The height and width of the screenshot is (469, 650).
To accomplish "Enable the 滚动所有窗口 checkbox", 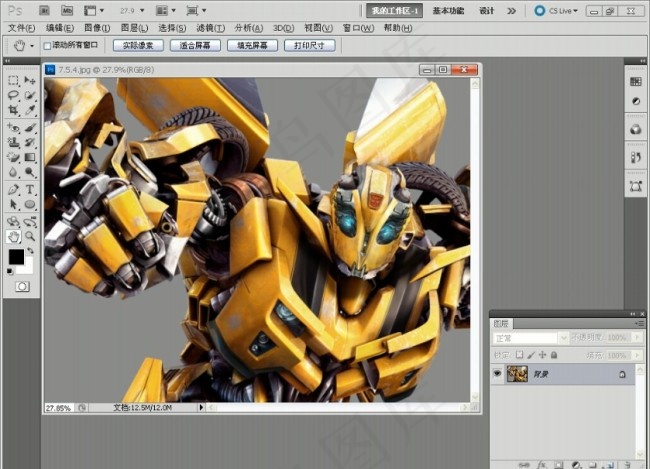I will 47,46.
